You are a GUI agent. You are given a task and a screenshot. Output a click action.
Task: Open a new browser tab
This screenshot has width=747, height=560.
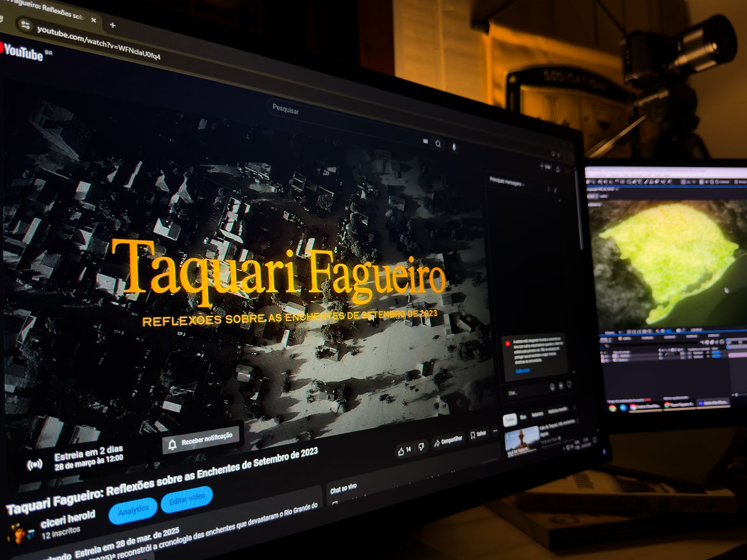point(113,25)
